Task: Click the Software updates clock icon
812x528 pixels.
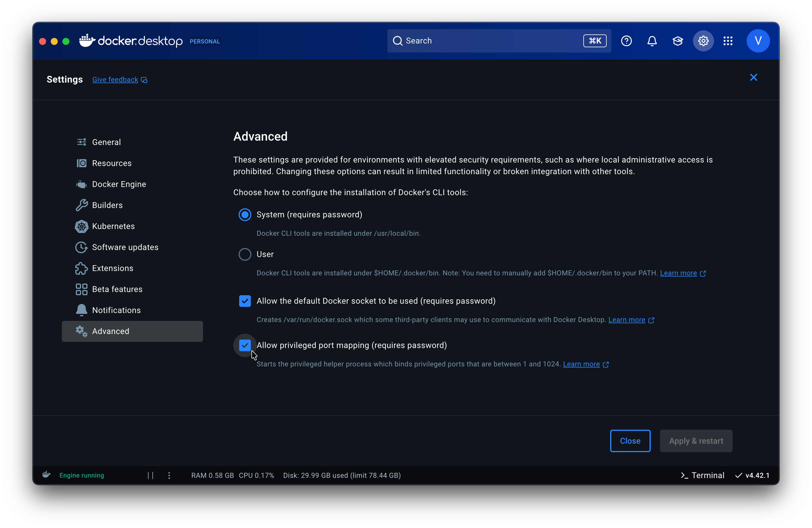Action: coord(82,247)
